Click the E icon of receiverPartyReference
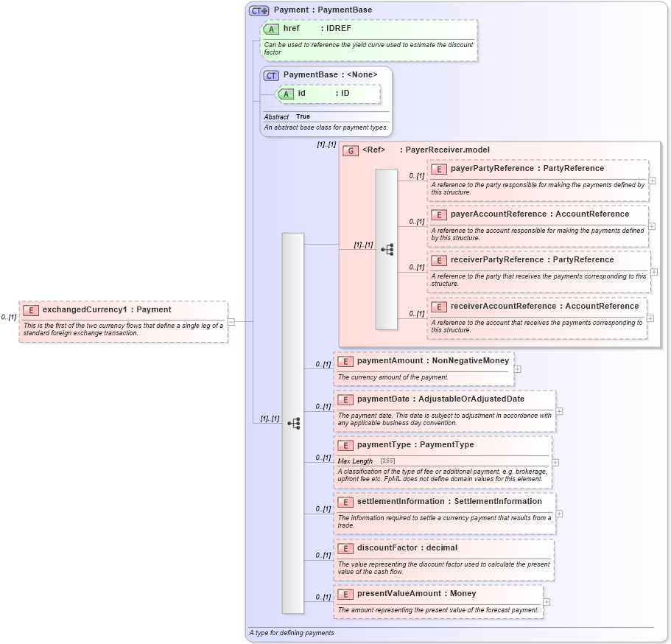 [x=439, y=260]
